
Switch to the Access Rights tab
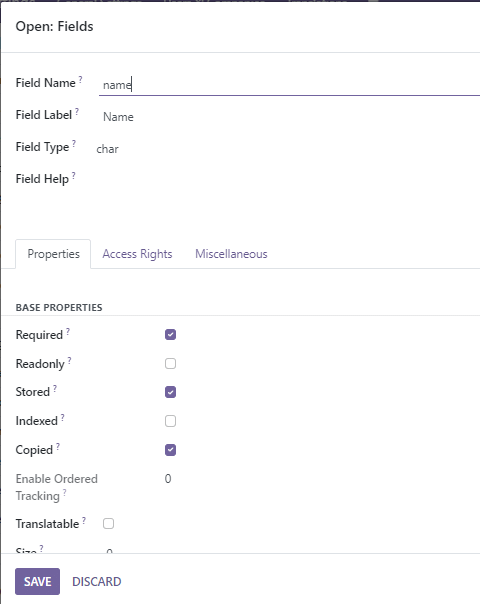137,254
